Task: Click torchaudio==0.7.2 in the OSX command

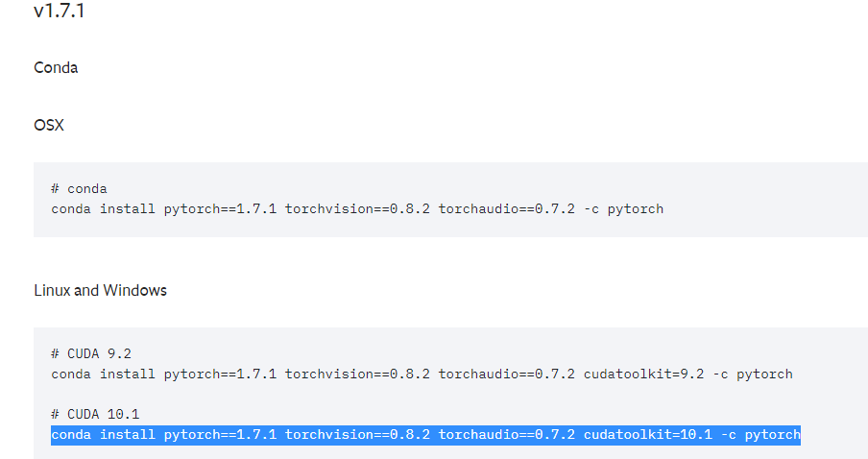Action: [507, 208]
